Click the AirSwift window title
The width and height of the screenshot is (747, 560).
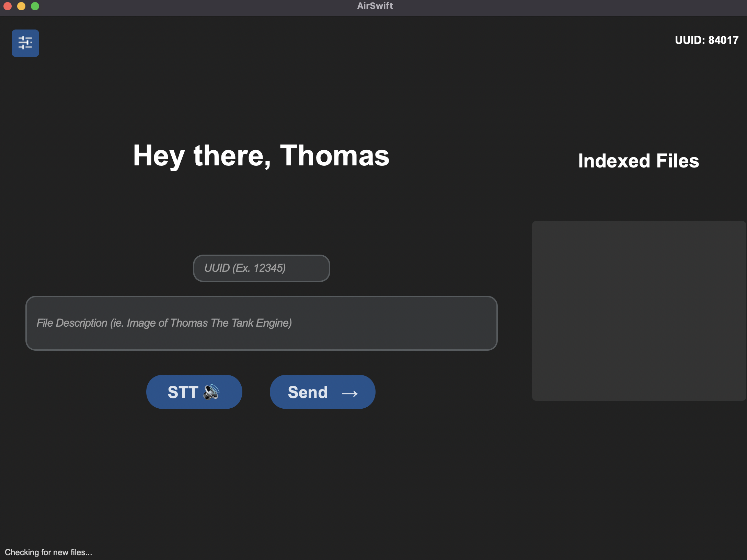[375, 6]
